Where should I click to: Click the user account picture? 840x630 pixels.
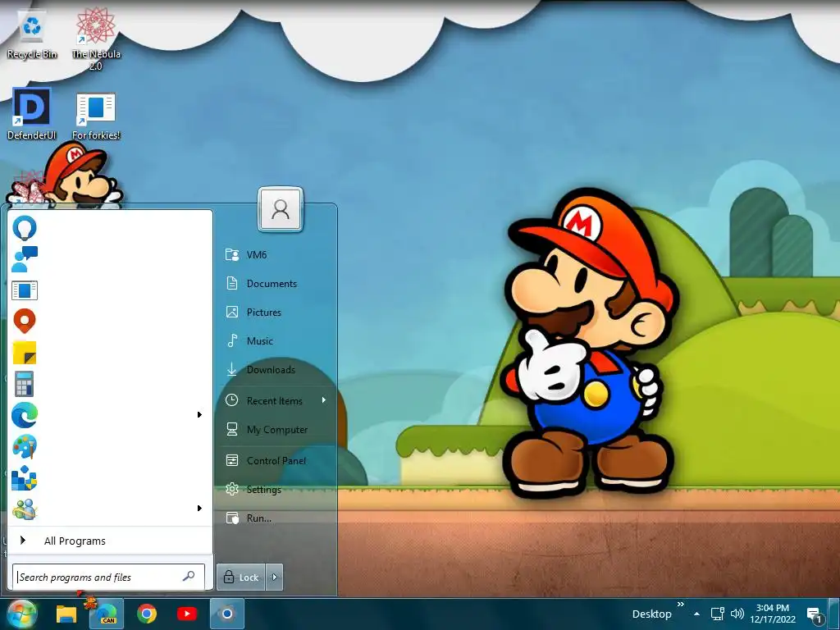click(281, 209)
